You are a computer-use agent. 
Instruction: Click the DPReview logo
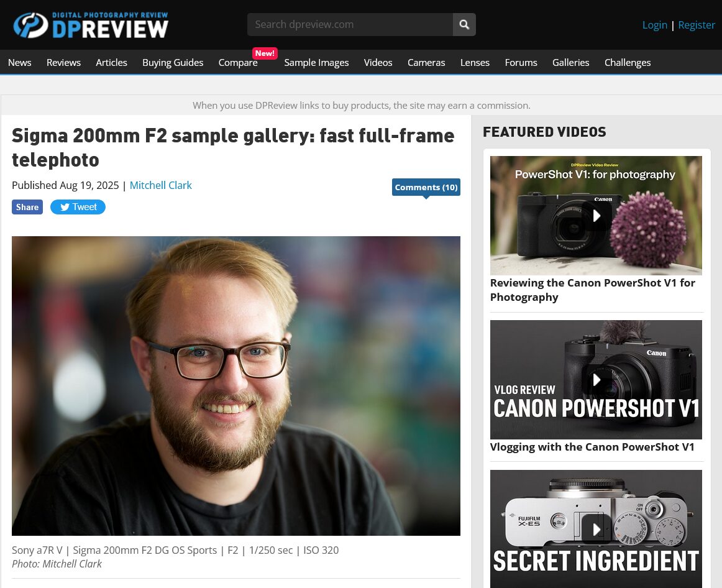pyautogui.click(x=91, y=25)
